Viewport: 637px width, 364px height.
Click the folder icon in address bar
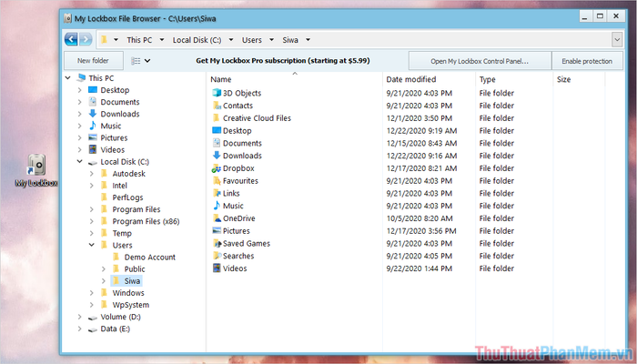click(x=105, y=39)
